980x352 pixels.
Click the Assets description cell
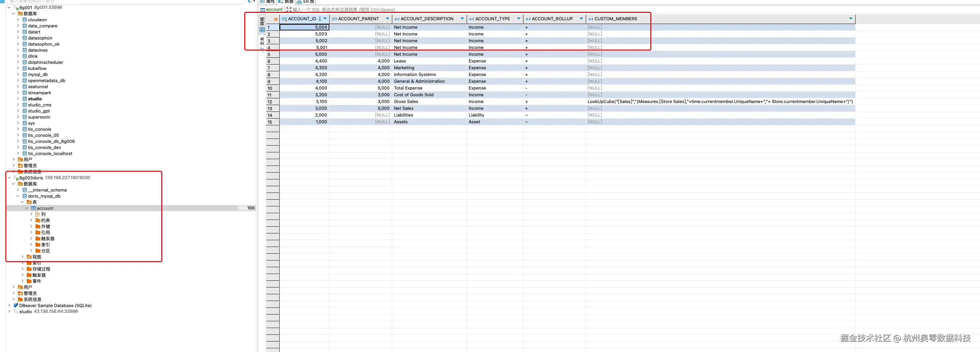pos(429,122)
